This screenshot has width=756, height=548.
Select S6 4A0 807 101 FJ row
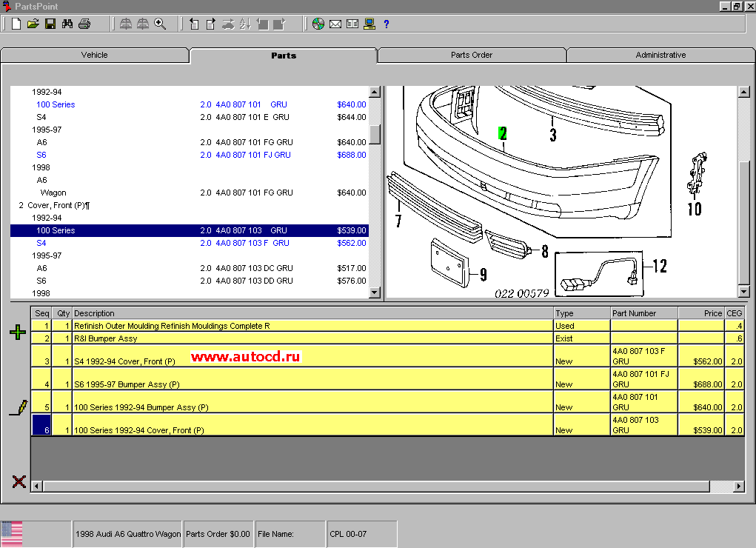[189, 155]
